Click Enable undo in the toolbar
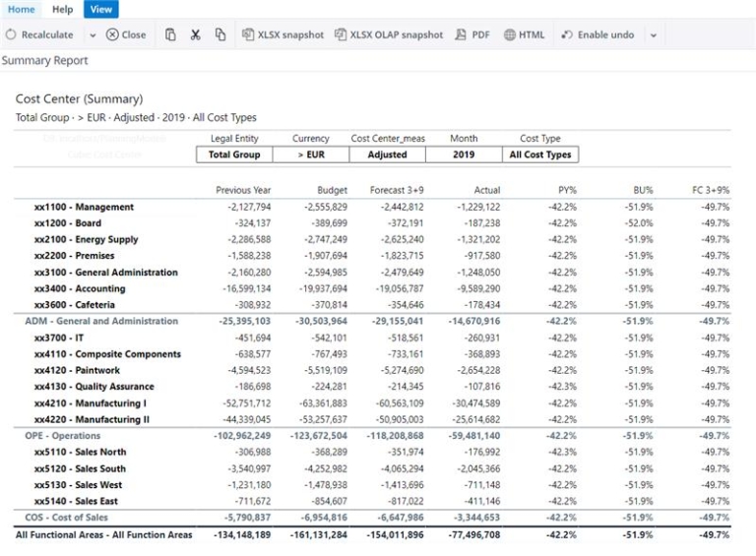 pyautogui.click(x=598, y=34)
